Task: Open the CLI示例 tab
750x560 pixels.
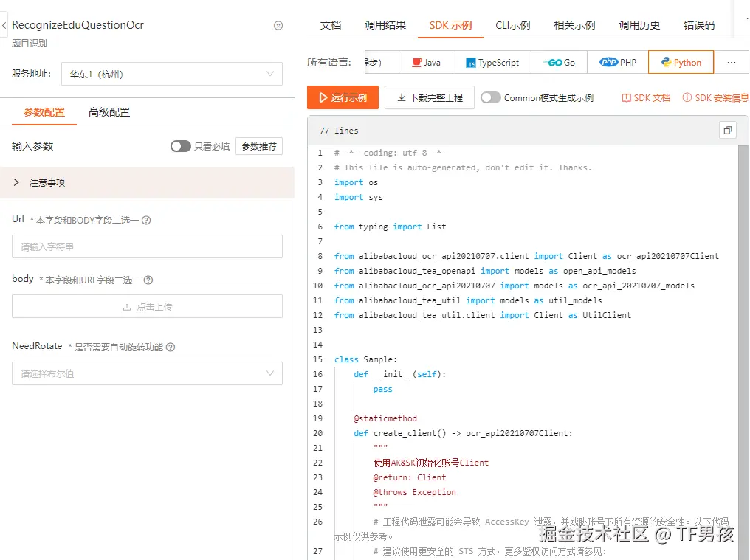Action: point(513,25)
